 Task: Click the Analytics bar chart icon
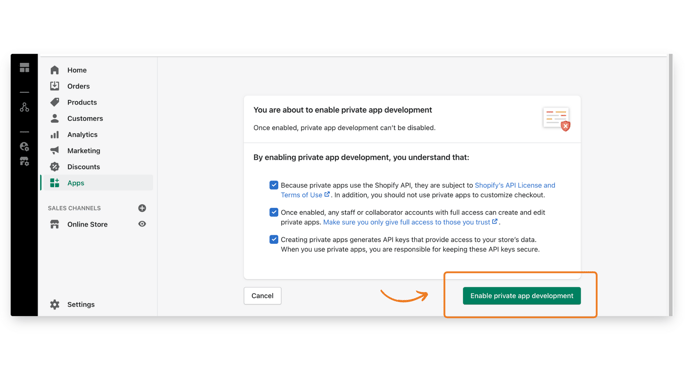(54, 135)
